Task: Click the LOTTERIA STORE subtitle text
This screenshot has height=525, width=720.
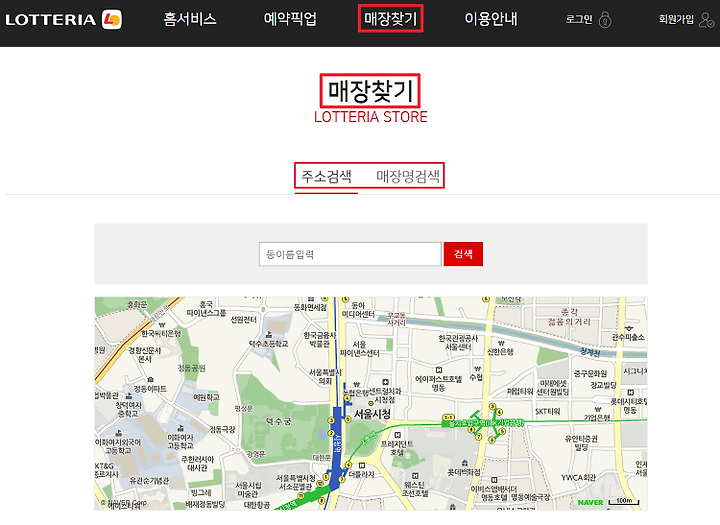Action: (x=371, y=117)
